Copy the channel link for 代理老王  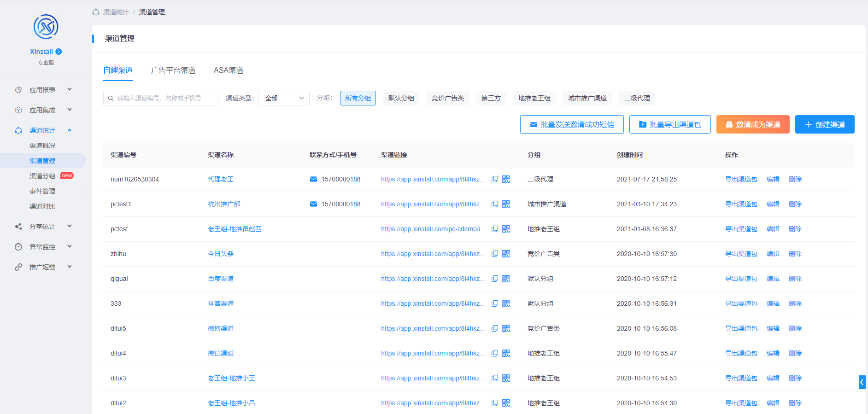click(495, 179)
